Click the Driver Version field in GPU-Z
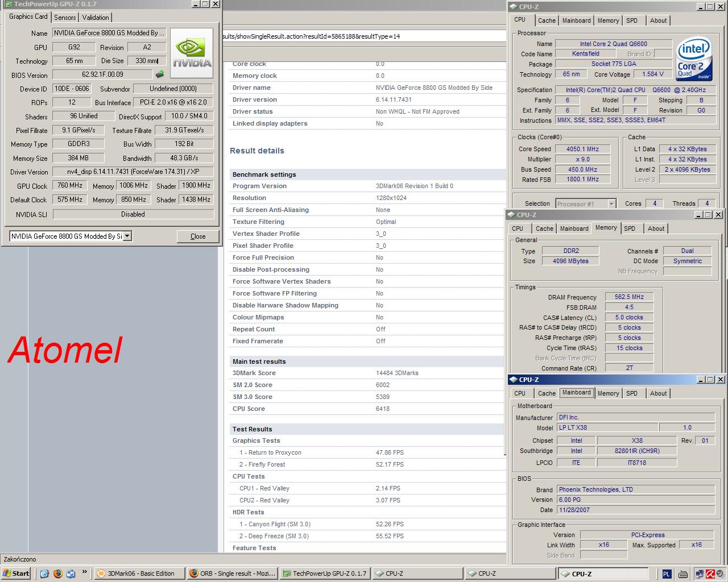Image resolution: width=728 pixels, height=582 pixels. 133,172
